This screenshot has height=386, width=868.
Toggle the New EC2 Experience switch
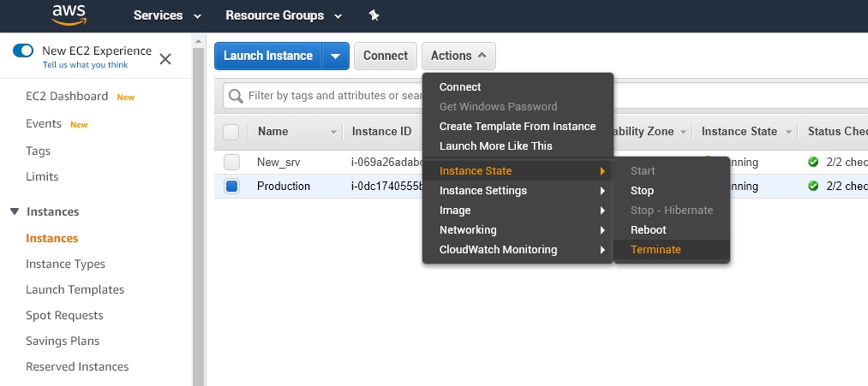tap(23, 51)
